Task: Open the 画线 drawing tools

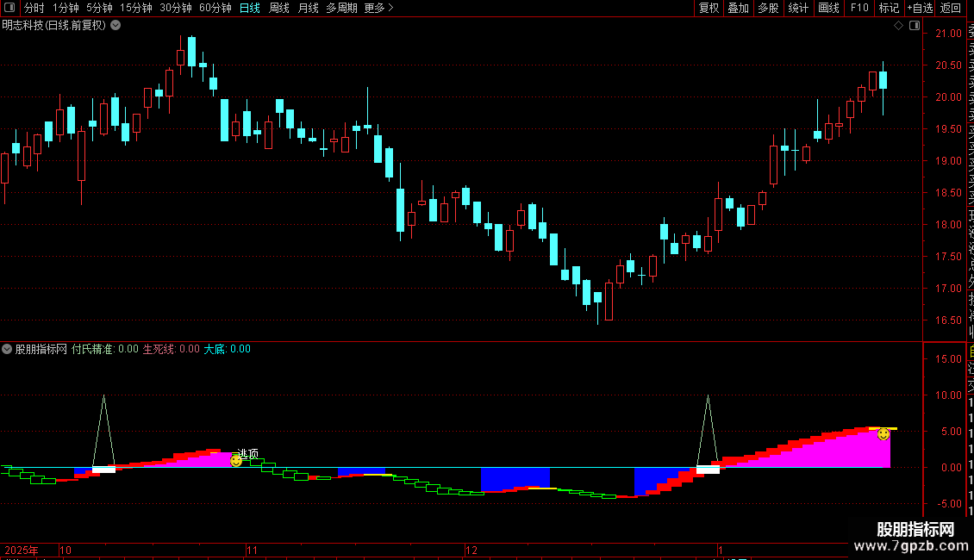Action: click(x=828, y=8)
